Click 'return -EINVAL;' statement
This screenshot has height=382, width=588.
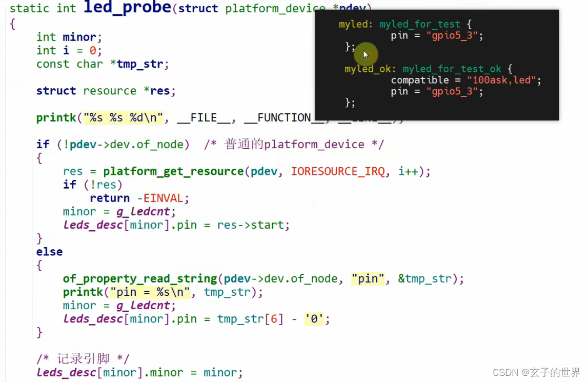(139, 198)
